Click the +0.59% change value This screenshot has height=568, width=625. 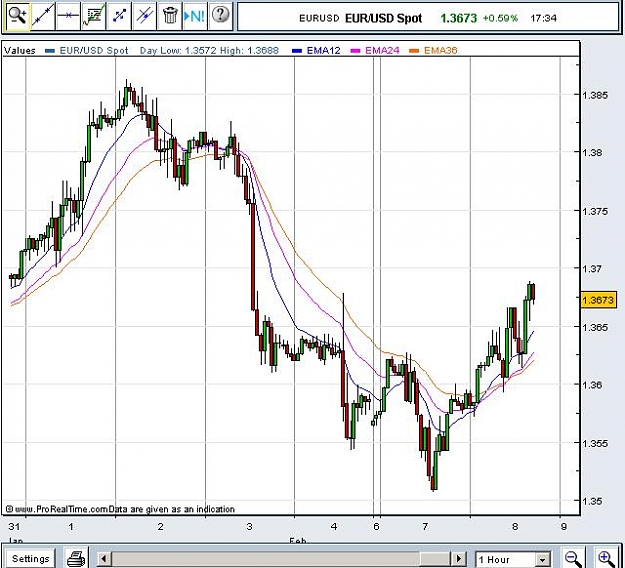[x=500, y=18]
